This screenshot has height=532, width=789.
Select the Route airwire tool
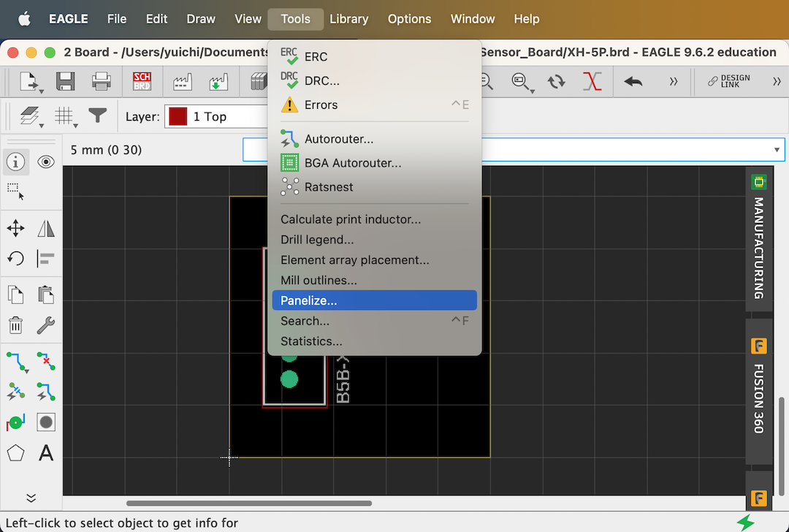point(17,362)
